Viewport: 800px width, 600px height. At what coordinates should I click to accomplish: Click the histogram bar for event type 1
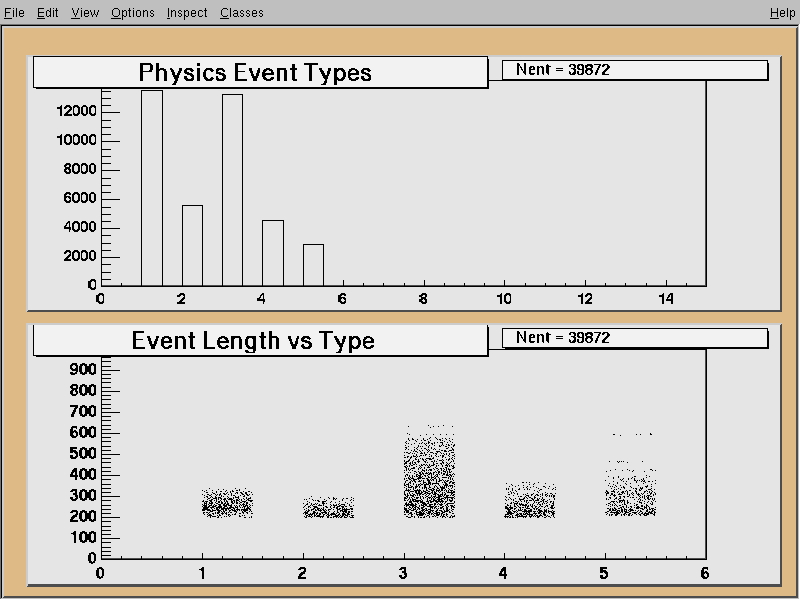click(152, 188)
